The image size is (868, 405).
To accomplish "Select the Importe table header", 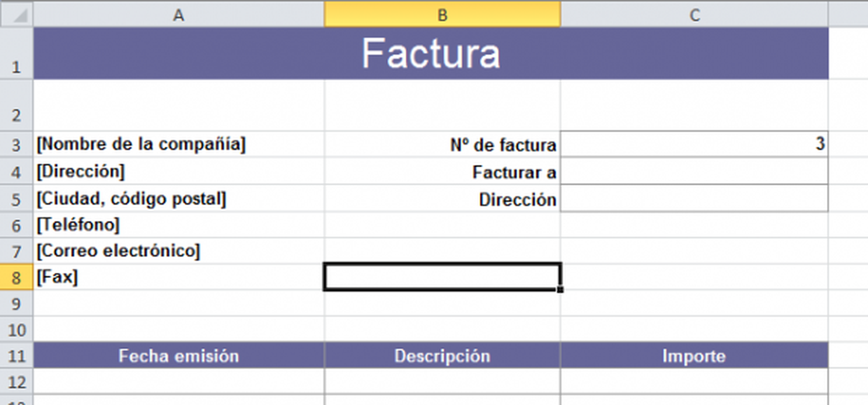I will 694,356.
